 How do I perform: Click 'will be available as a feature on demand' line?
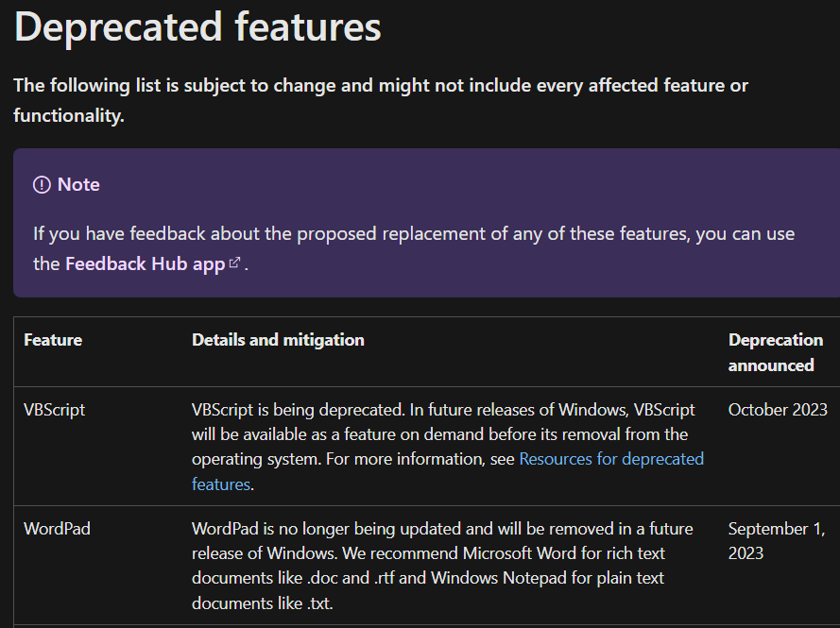pyautogui.click(x=439, y=434)
